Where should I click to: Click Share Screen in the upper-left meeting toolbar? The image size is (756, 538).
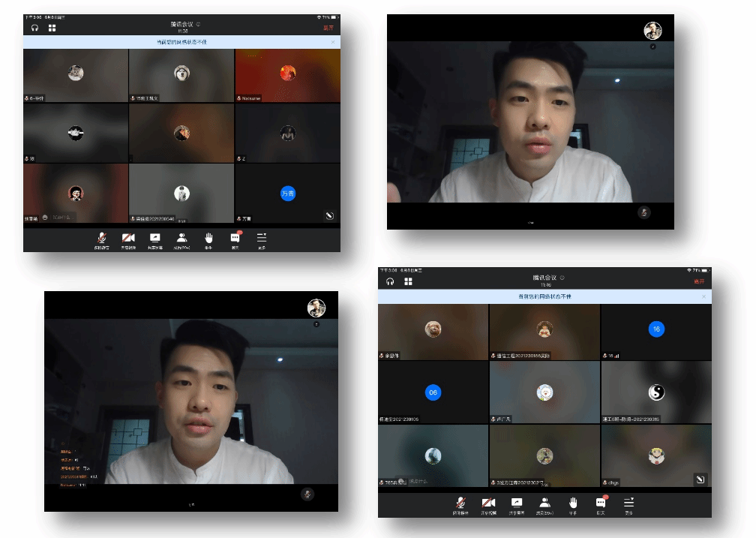point(154,238)
